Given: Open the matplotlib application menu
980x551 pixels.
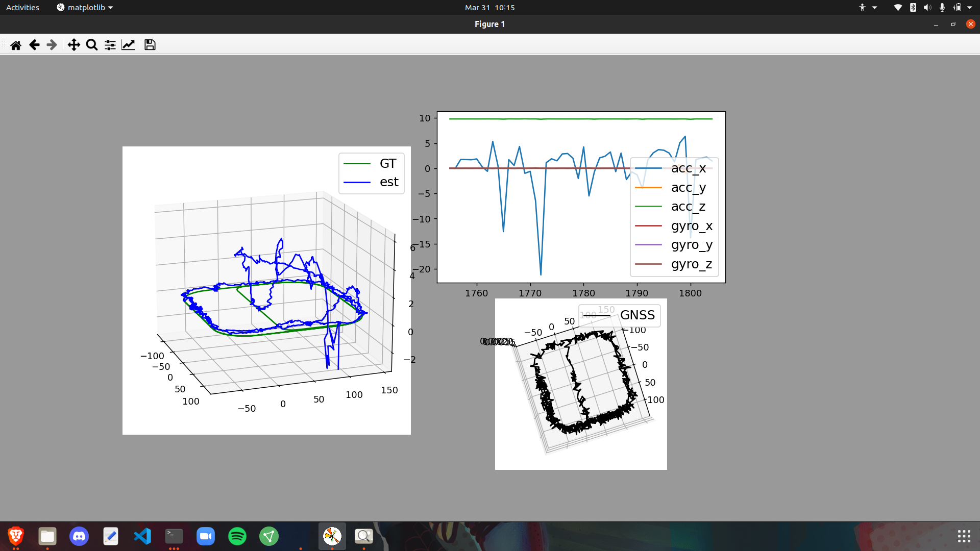Looking at the screenshot, I should pyautogui.click(x=85, y=8).
